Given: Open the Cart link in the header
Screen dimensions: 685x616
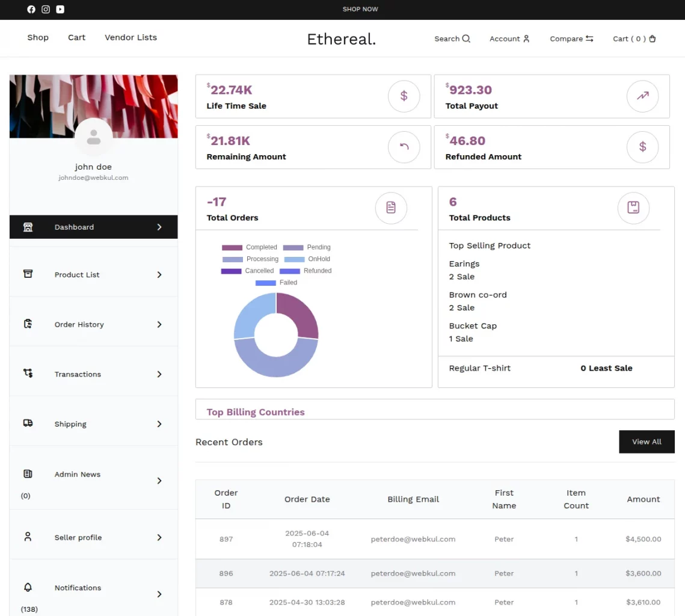Looking at the screenshot, I should click(x=633, y=38).
